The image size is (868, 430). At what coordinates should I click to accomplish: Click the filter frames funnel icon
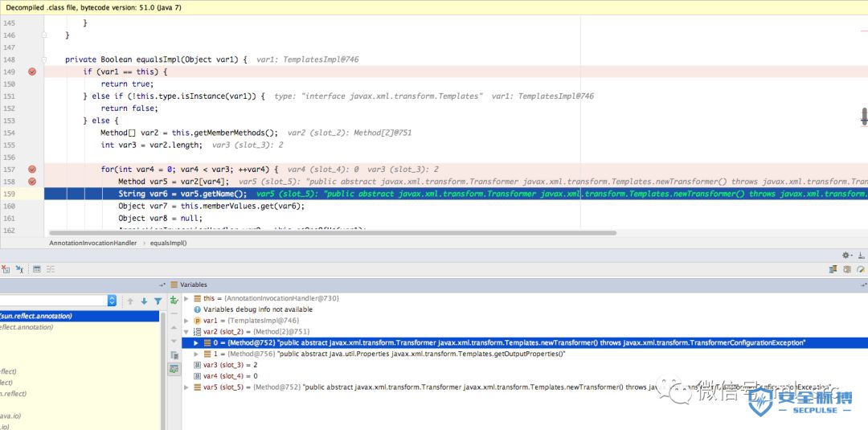tap(158, 301)
